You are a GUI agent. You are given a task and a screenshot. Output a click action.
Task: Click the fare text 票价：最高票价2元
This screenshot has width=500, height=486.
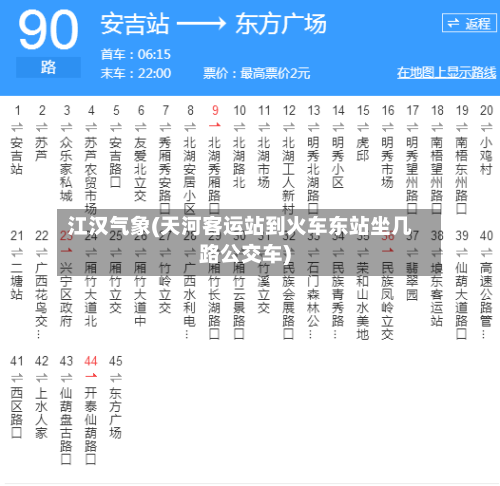pyautogui.click(x=257, y=73)
